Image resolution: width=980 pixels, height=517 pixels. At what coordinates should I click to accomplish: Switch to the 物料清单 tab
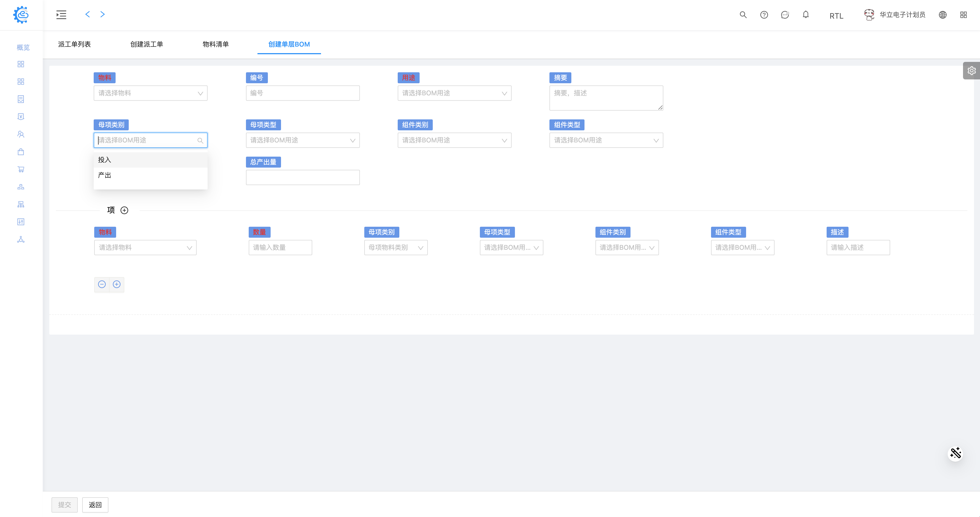(215, 44)
